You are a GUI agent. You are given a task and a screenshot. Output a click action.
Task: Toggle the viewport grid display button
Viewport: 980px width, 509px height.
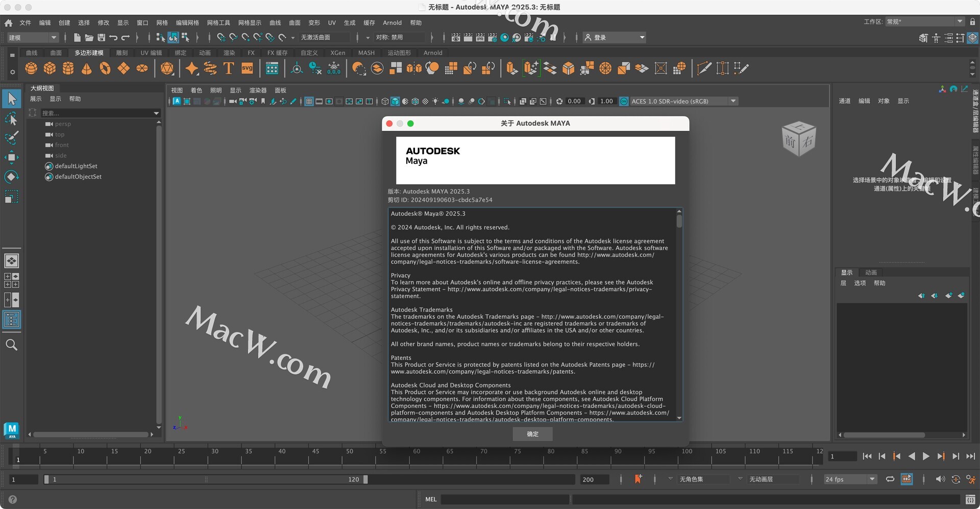click(x=309, y=101)
